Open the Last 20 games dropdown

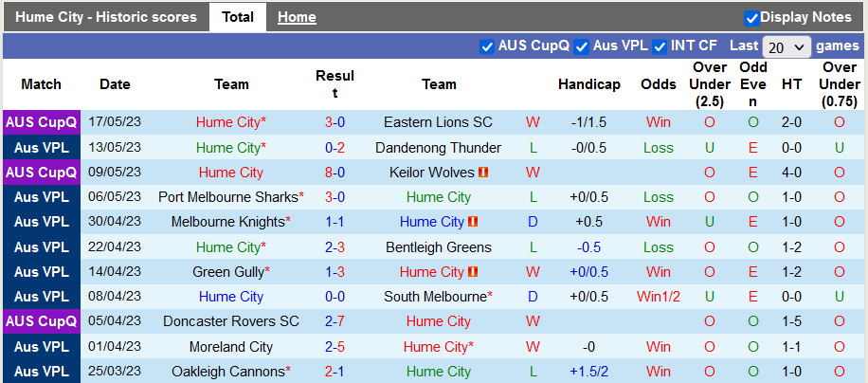coord(787,46)
